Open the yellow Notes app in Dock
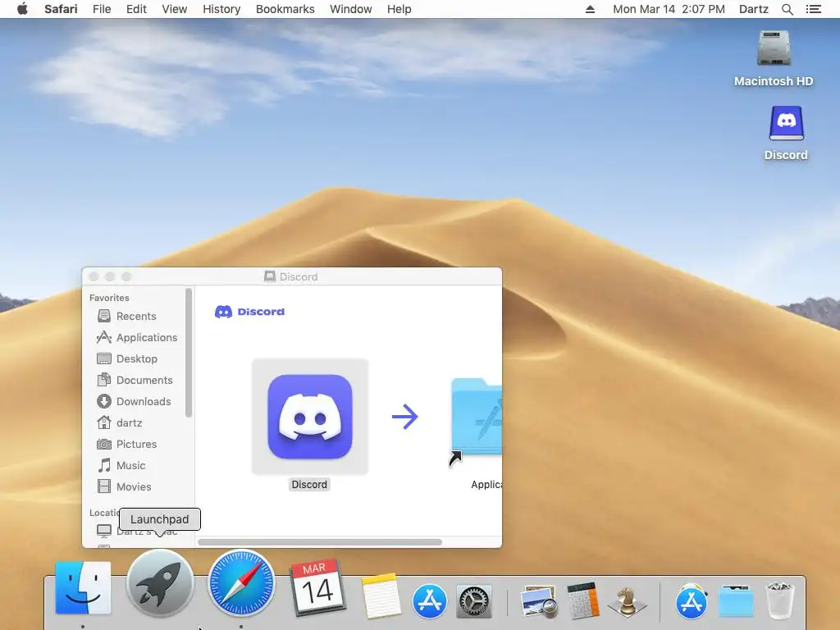Image resolution: width=840 pixels, height=630 pixels. 381,596
